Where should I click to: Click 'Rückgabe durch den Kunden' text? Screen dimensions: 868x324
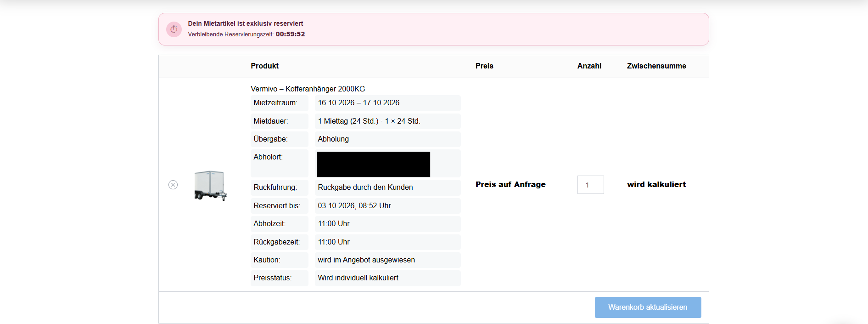(365, 188)
